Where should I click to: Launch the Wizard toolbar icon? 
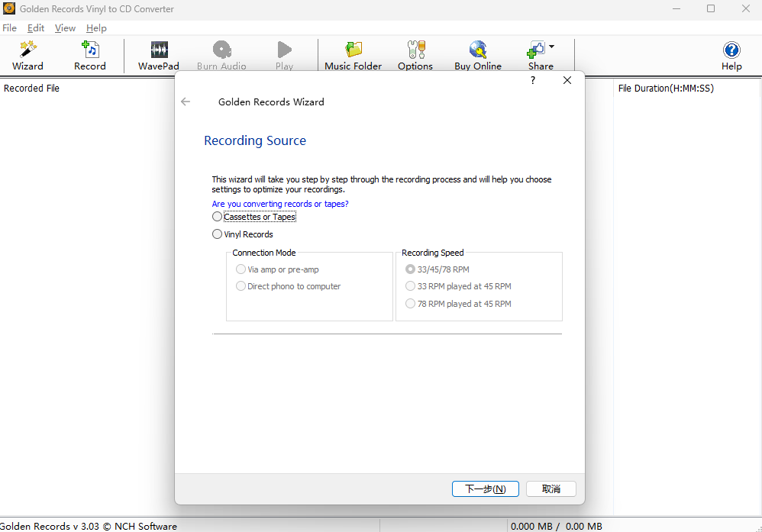(x=27, y=56)
